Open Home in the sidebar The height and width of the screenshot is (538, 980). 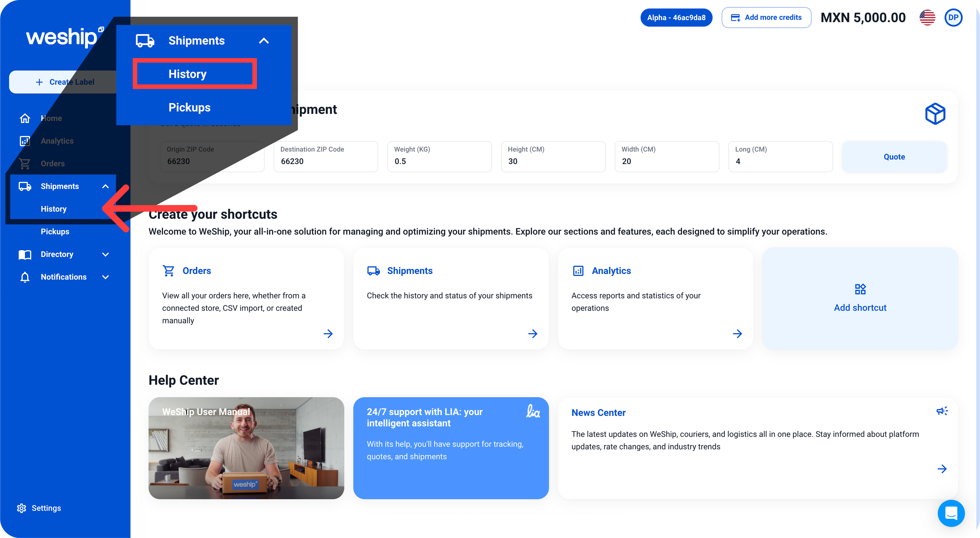51,118
